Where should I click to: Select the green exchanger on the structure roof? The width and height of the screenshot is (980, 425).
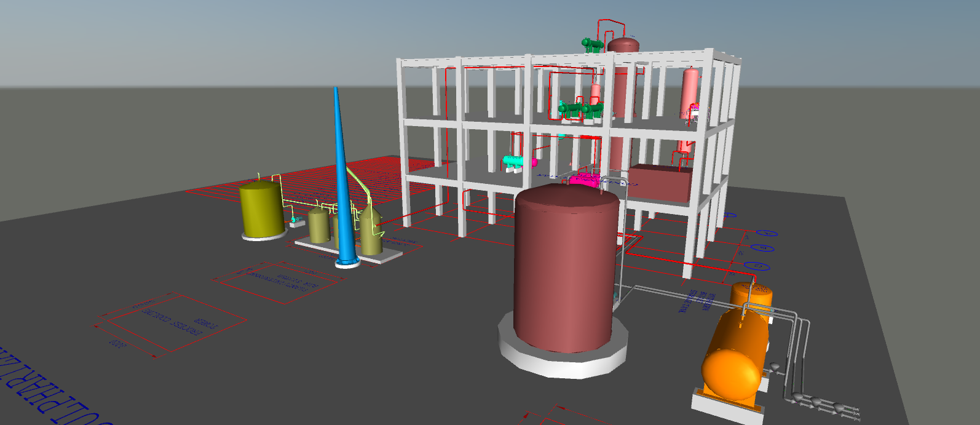pyautogui.click(x=591, y=44)
